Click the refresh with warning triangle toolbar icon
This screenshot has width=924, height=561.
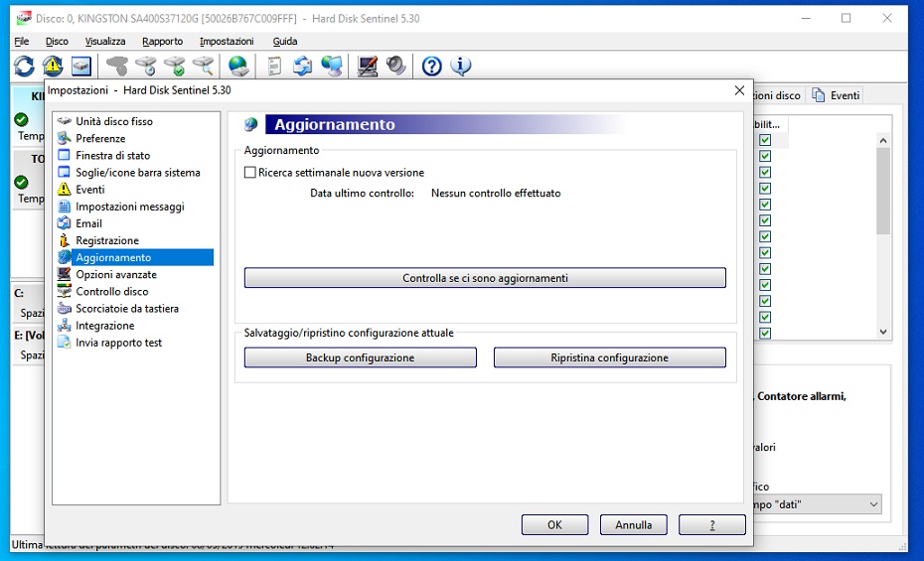[x=53, y=66]
